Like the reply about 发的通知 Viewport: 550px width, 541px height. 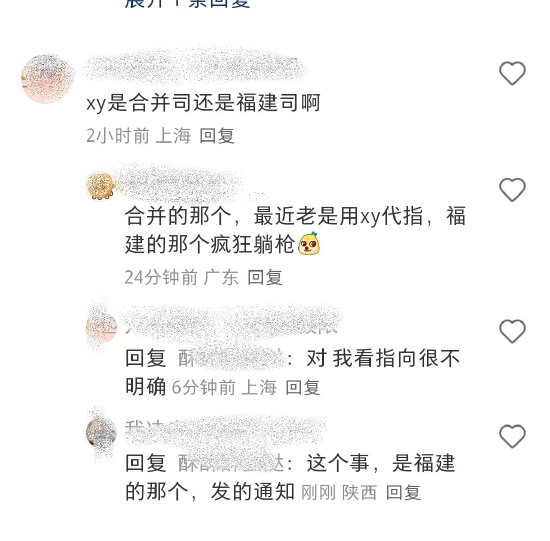click(x=512, y=436)
